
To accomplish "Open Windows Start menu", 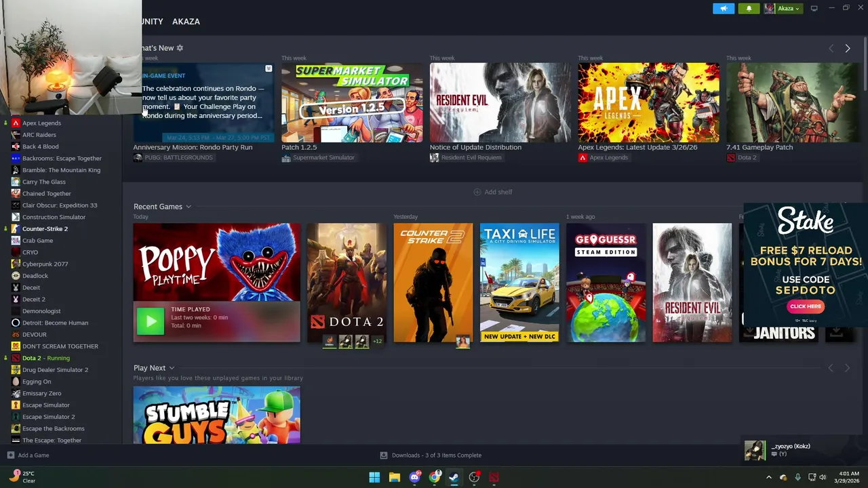I will (374, 477).
